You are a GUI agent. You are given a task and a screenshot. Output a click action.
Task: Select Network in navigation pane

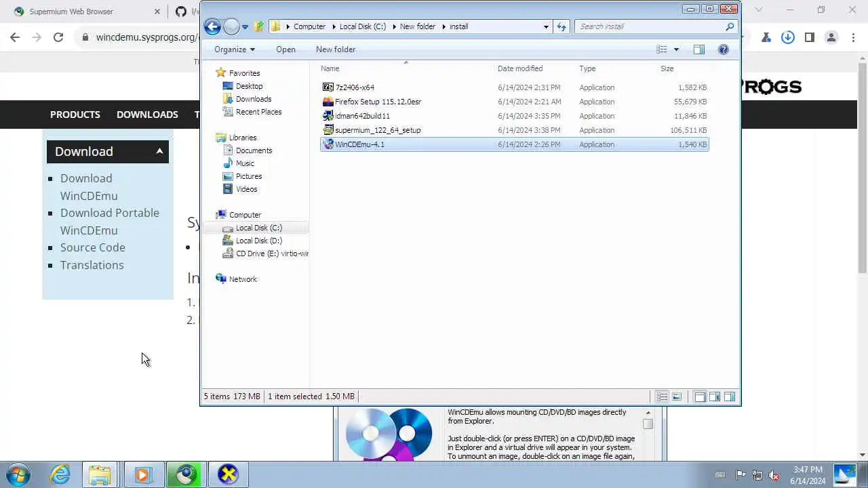pos(242,279)
